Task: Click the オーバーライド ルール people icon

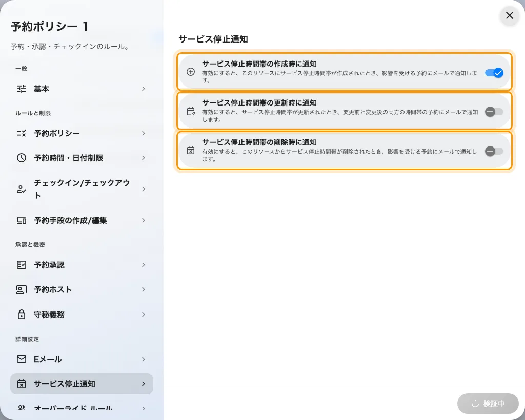Action: 22,408
